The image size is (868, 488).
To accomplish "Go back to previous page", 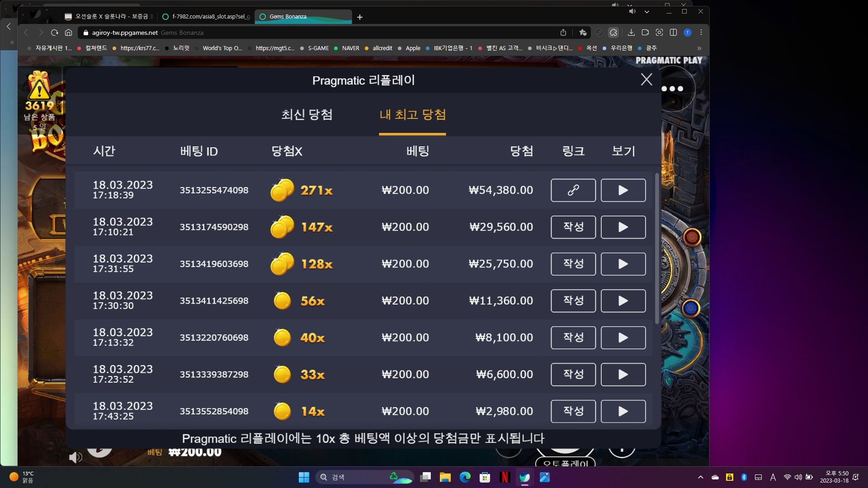I will [x=26, y=33].
